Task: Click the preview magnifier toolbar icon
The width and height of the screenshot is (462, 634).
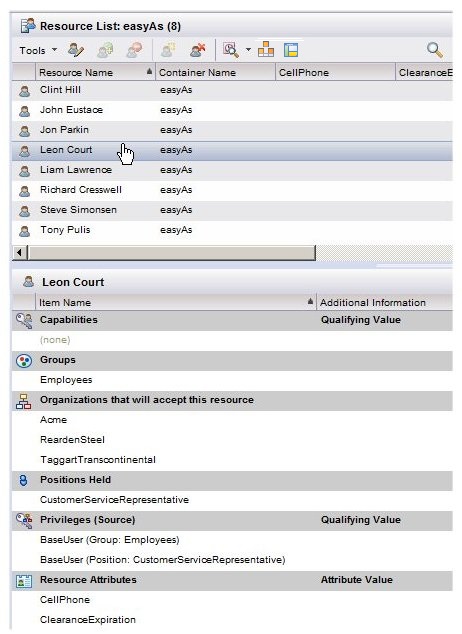Action: click(x=231, y=50)
